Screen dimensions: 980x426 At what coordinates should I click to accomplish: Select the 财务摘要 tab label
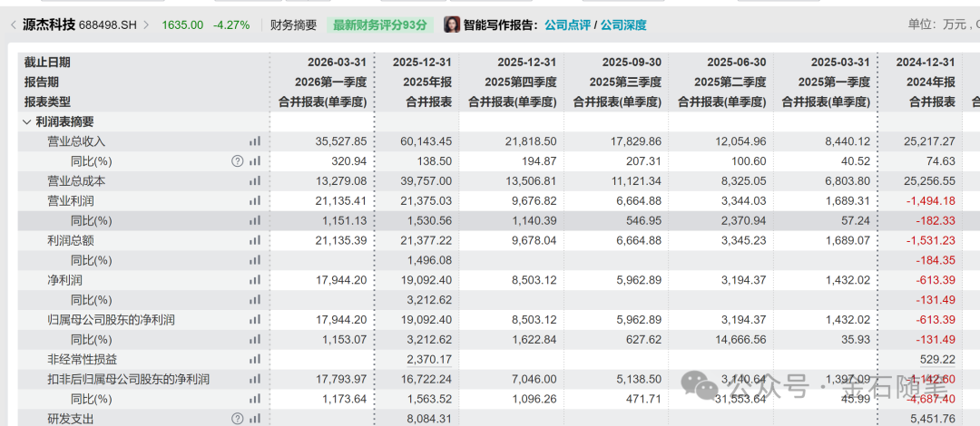294,25
